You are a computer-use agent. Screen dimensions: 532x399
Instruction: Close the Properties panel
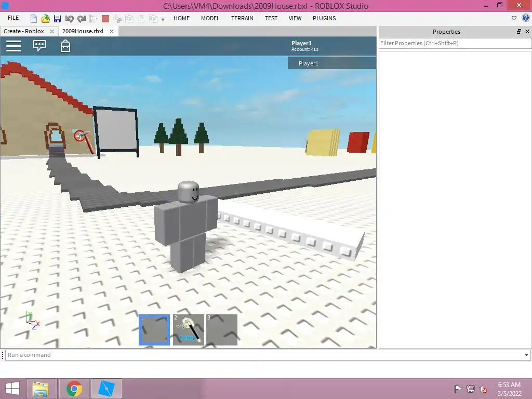tap(527, 32)
